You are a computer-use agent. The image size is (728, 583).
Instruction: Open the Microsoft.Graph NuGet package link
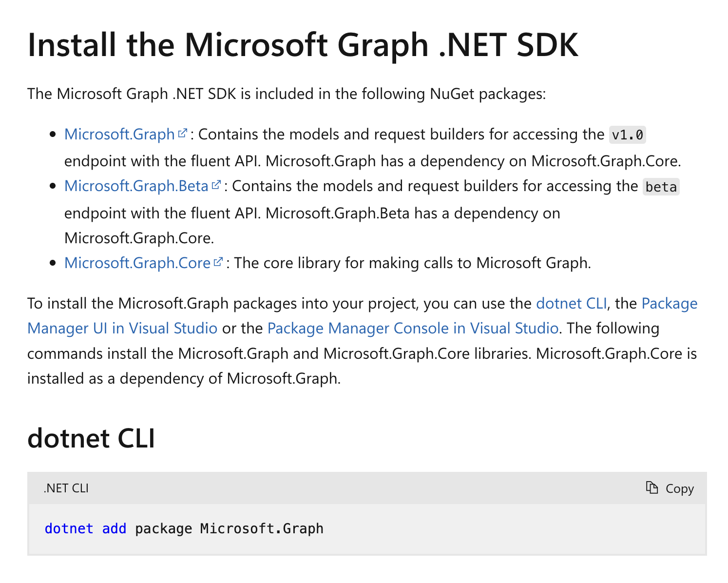pos(118,135)
